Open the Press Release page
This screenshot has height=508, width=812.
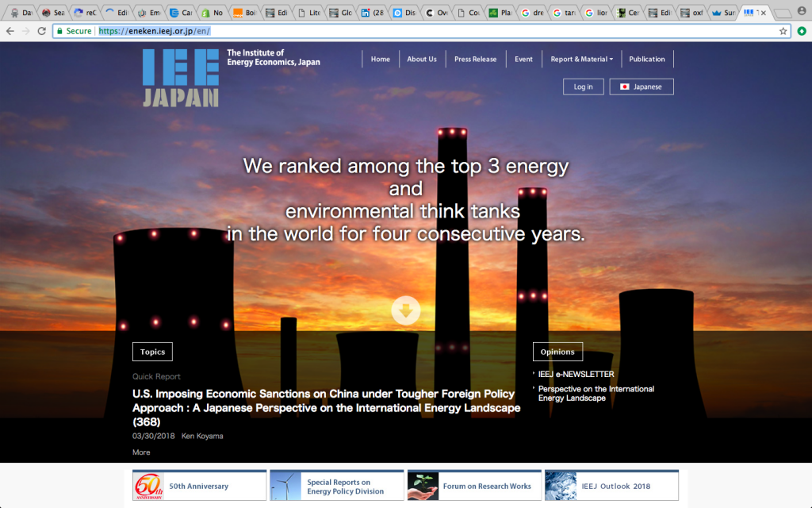coord(475,60)
